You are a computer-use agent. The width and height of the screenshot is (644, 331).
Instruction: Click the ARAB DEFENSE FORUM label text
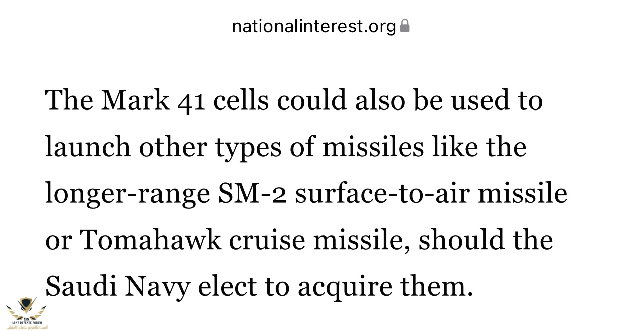pyautogui.click(x=27, y=322)
